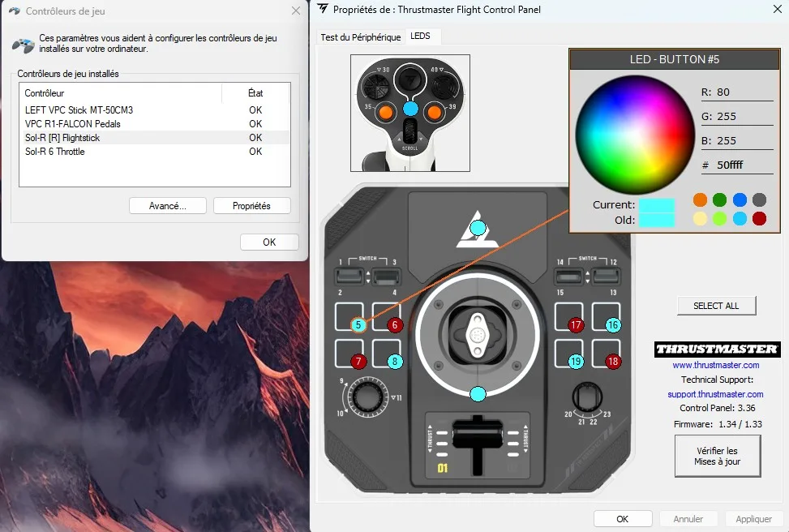Edit the hex color field 50ffff
Screen dimensions: 789x532
737,165
